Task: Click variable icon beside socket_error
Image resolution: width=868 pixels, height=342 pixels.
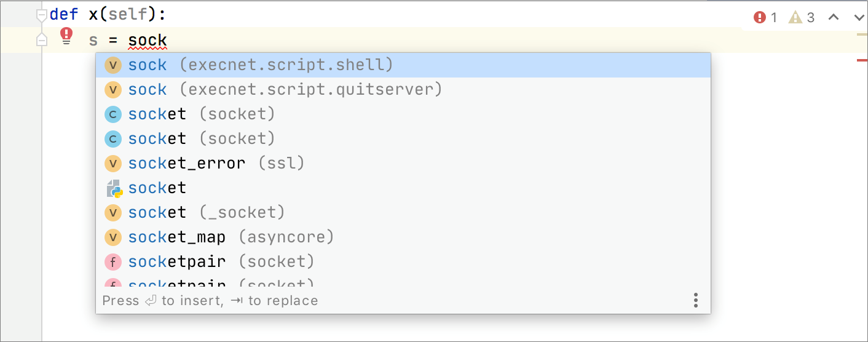Action: [112, 163]
